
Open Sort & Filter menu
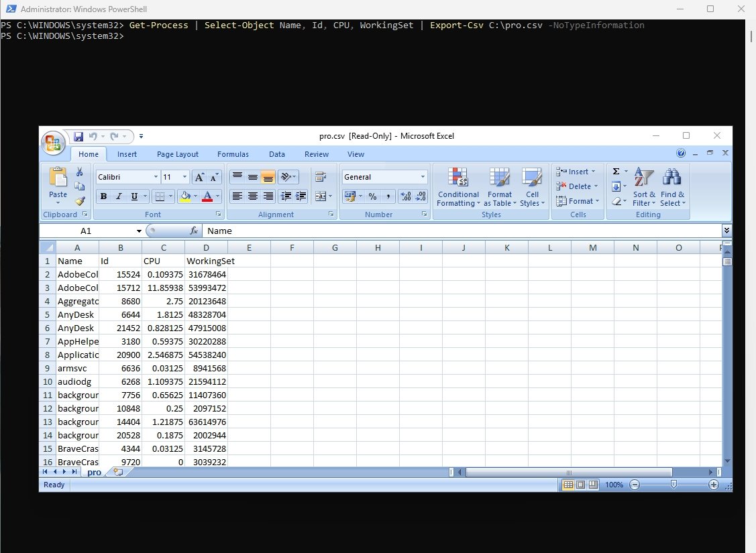(x=644, y=188)
